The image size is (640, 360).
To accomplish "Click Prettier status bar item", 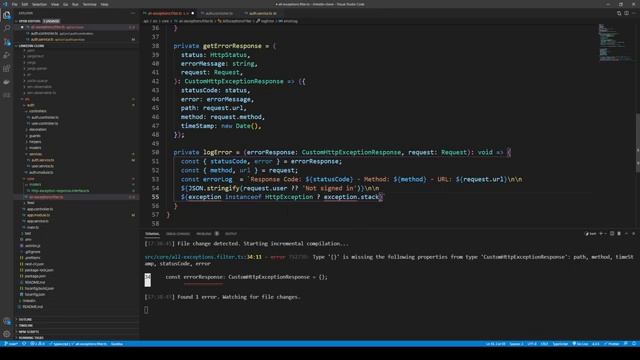I will pos(612,344).
